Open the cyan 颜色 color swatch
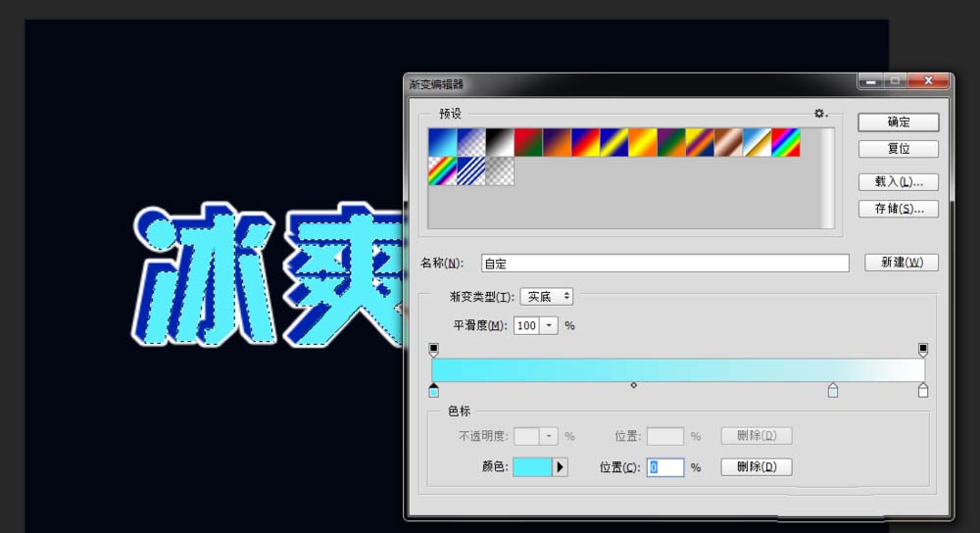Screen dimensions: 980x533 [532, 466]
